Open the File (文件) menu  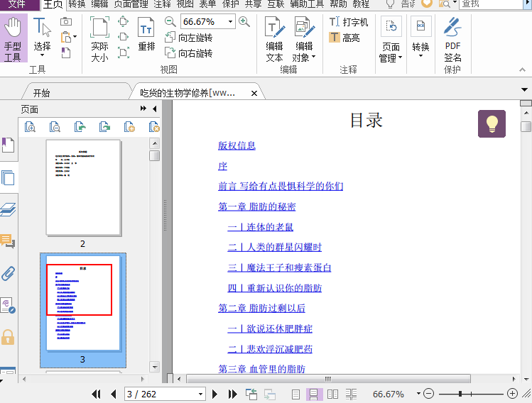(17, 4)
